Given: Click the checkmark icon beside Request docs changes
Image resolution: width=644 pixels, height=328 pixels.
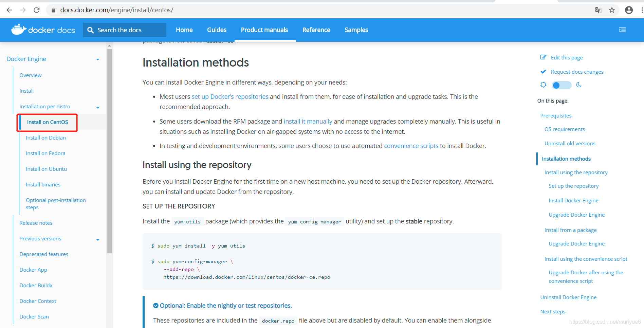Looking at the screenshot, I should [543, 72].
